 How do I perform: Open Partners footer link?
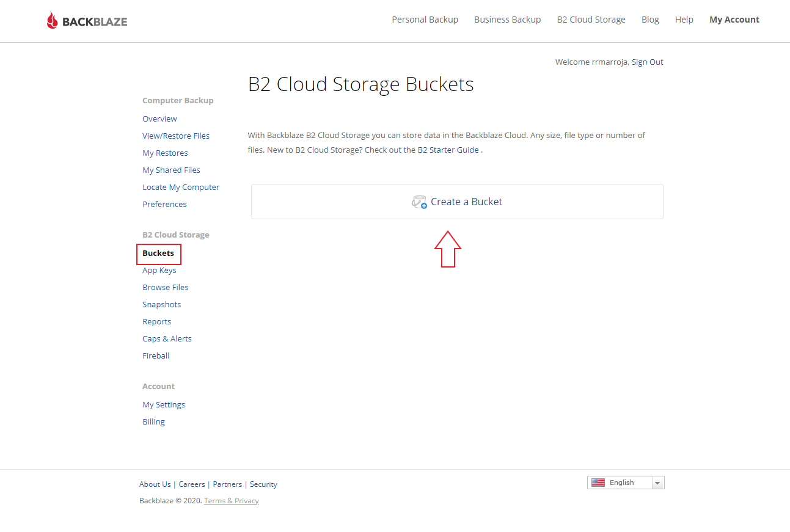[x=227, y=484]
